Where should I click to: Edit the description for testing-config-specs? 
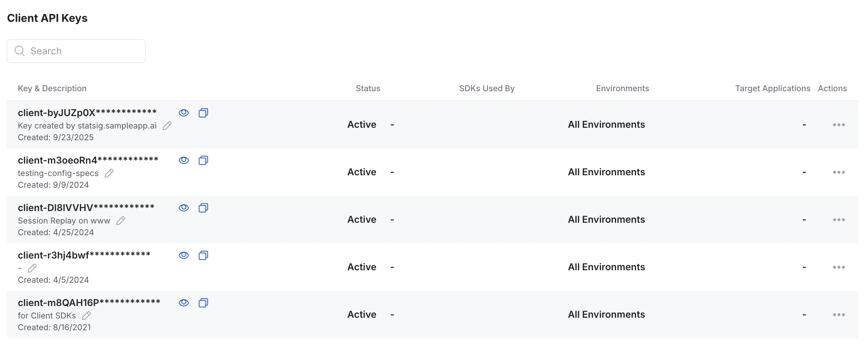(109, 173)
